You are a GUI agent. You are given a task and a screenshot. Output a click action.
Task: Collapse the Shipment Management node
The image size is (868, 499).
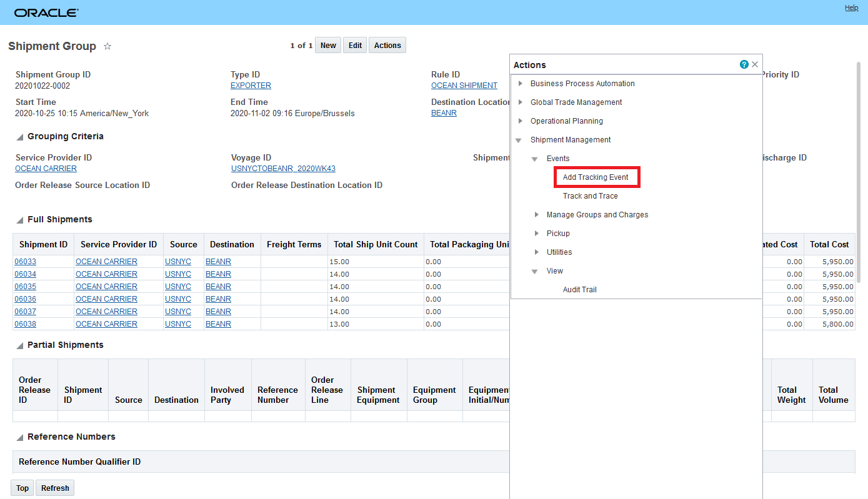(519, 141)
